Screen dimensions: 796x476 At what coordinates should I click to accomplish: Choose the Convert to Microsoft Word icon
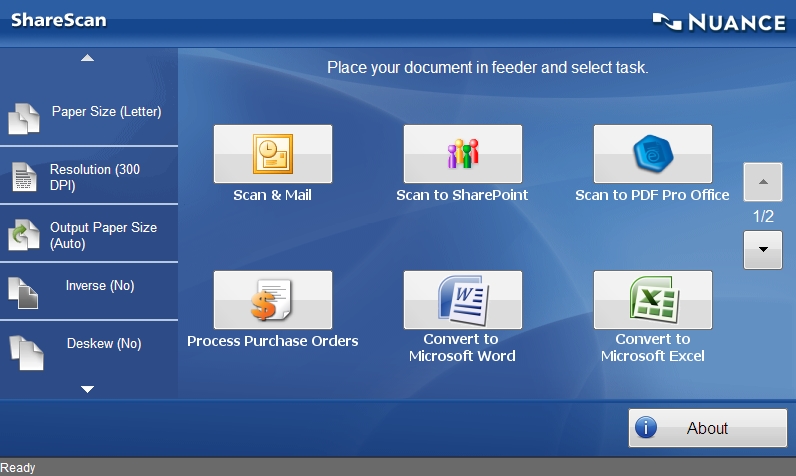(462, 300)
